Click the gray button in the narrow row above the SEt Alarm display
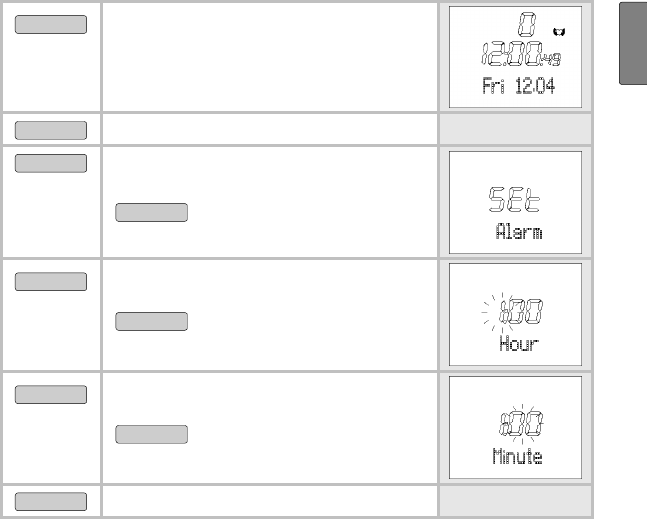647x519 pixels. point(51,130)
